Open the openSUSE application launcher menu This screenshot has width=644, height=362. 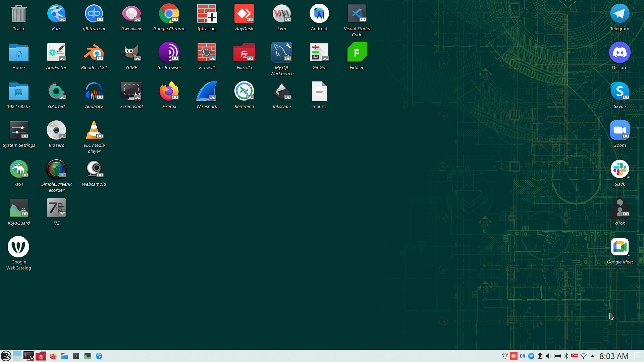[6, 356]
